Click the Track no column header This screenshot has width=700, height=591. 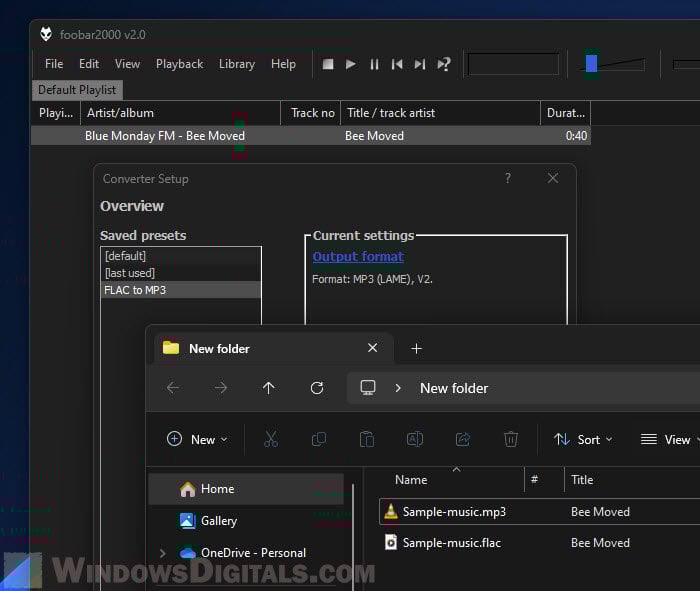coord(311,113)
